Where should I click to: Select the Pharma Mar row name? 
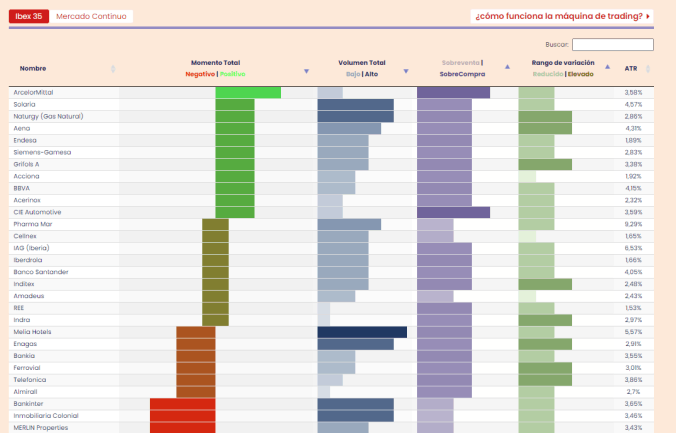(x=33, y=224)
